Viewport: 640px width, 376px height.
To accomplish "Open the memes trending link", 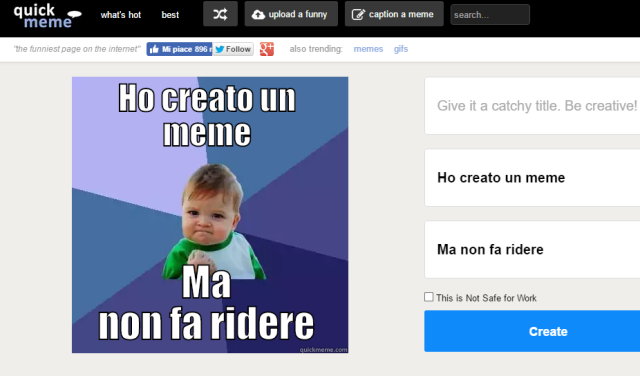I will (368, 49).
